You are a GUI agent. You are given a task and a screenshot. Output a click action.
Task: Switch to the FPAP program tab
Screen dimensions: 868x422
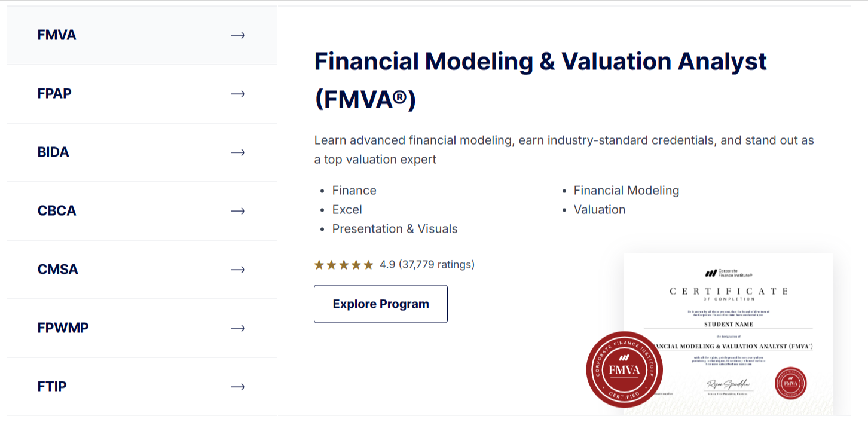click(54, 94)
